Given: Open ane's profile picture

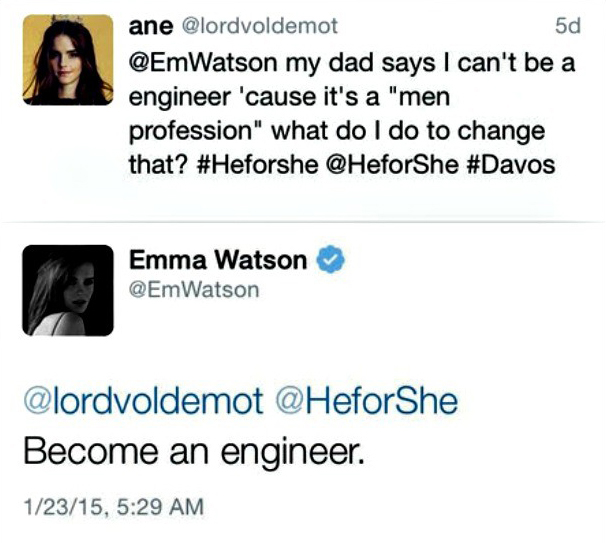Looking at the screenshot, I should click(68, 60).
